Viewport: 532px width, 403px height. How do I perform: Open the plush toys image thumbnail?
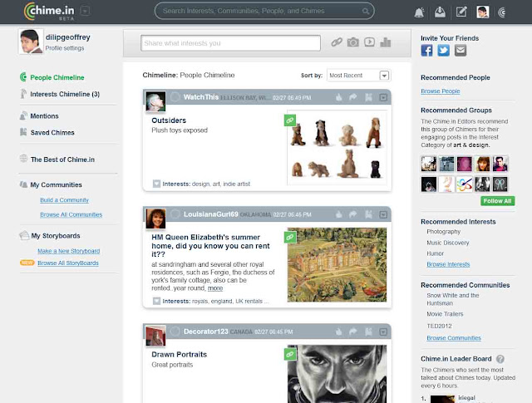click(337, 148)
